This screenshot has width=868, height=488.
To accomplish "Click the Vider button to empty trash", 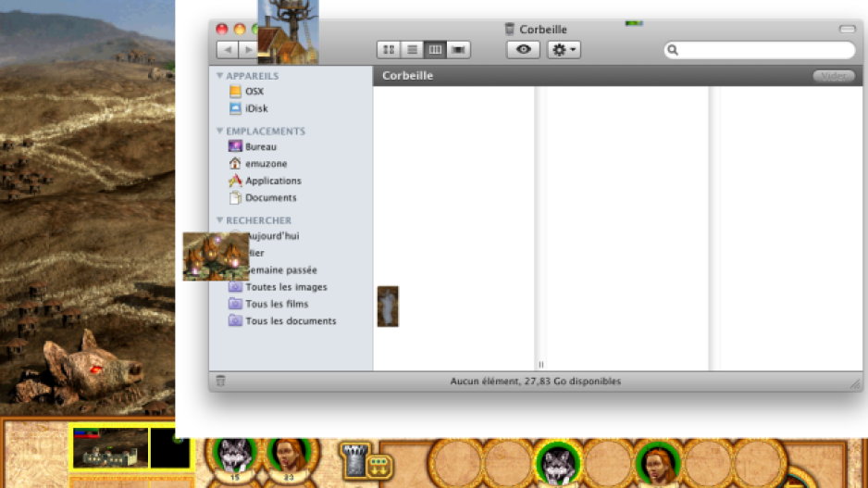I will click(833, 76).
